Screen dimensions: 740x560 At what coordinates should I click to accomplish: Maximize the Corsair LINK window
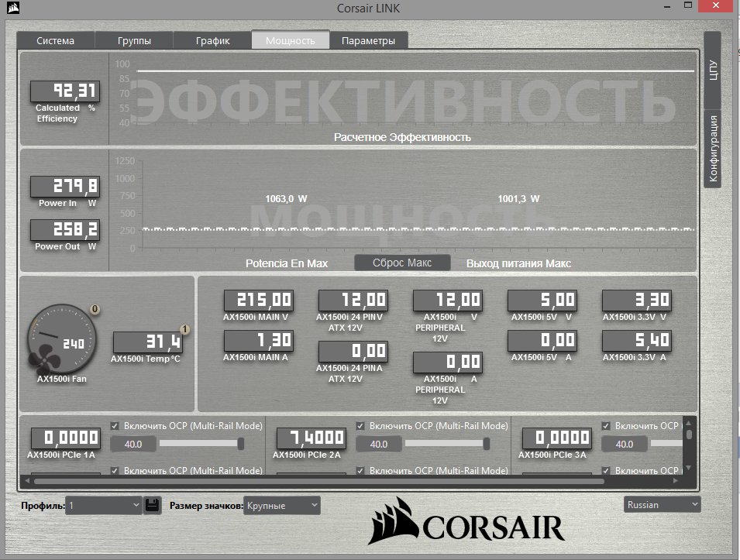[x=688, y=5]
